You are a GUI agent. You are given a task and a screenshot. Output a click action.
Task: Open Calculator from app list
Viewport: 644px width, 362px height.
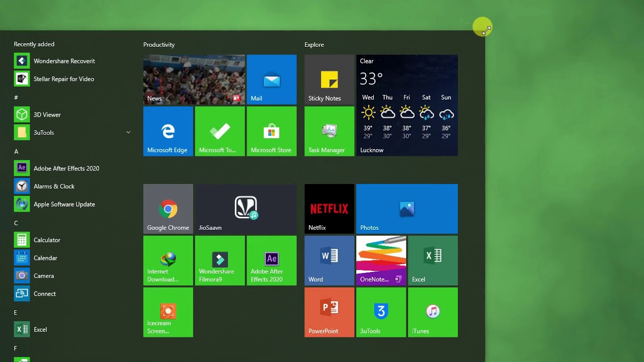tap(73, 240)
